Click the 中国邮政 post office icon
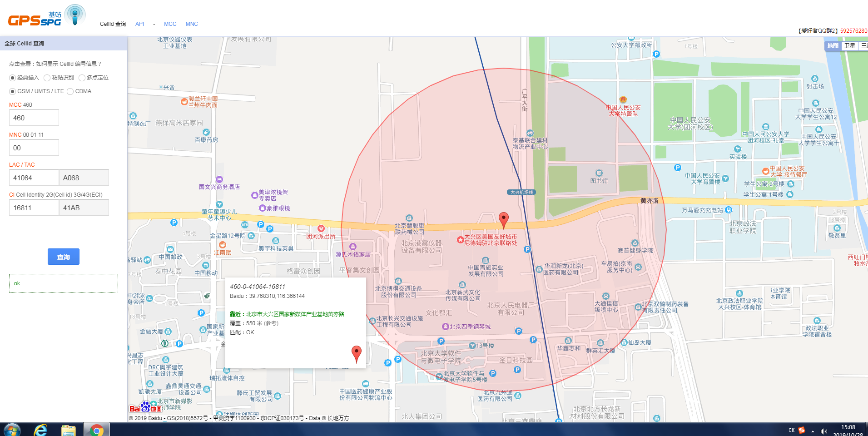The image size is (868, 436). pyautogui.click(x=170, y=249)
